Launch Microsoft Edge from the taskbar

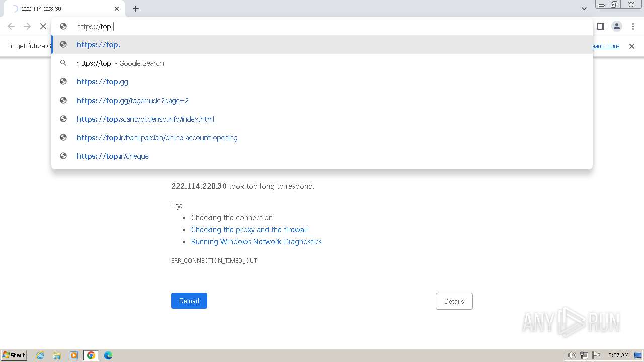point(108,355)
